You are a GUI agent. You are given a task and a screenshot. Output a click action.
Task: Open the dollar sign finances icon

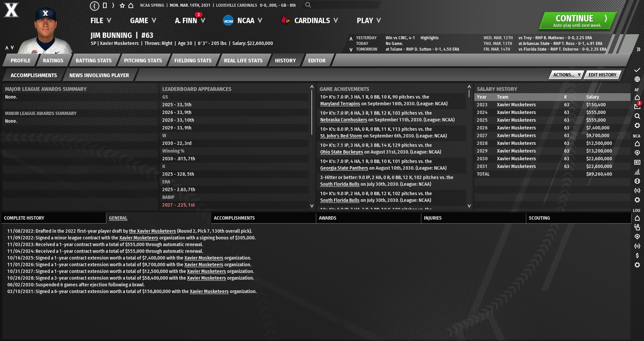pyautogui.click(x=637, y=255)
